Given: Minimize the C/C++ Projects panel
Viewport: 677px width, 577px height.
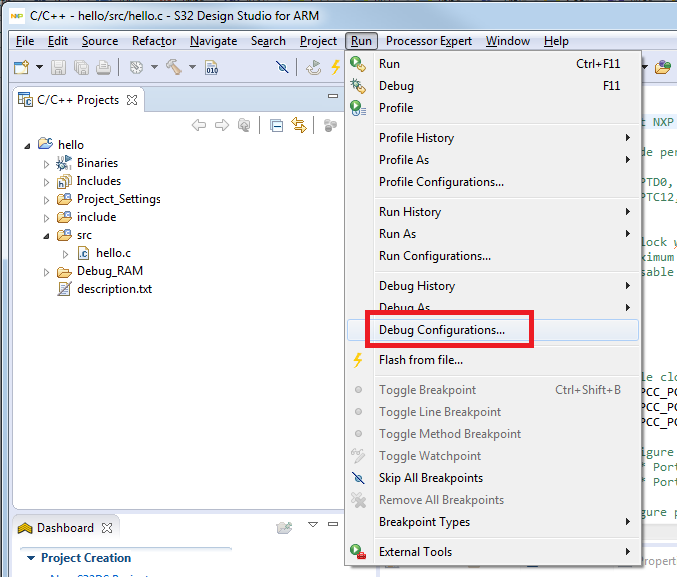Looking at the screenshot, I should point(333,96).
